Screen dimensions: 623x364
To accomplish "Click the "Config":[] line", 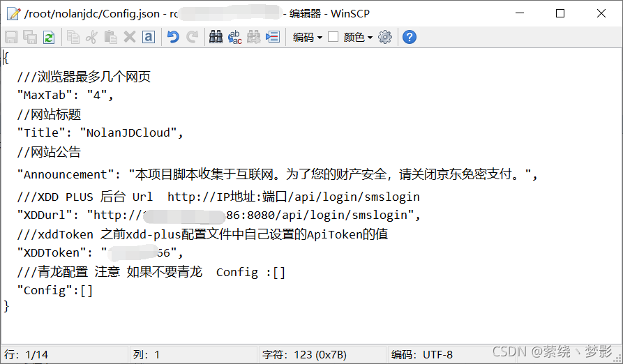I will click(55, 291).
